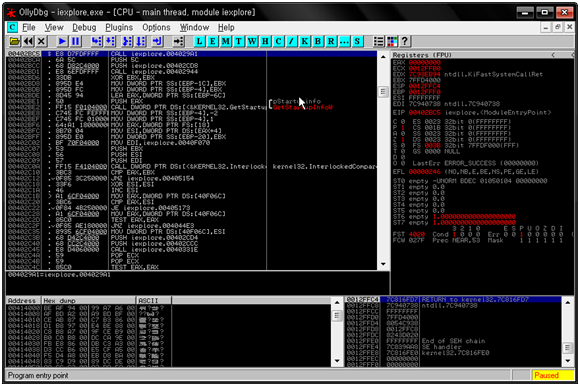Select the JNZ iexplore.00405154 instruction row
Screen dimensions: 580x386
pyautogui.click(x=192, y=178)
